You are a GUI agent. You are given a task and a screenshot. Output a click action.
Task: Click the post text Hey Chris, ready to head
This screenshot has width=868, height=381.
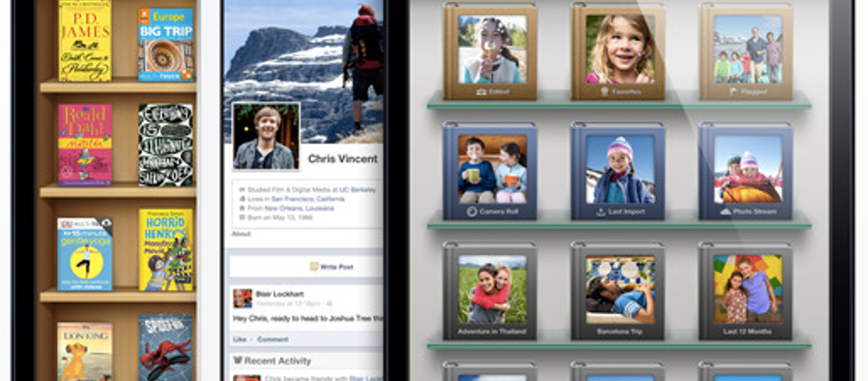coord(307,318)
